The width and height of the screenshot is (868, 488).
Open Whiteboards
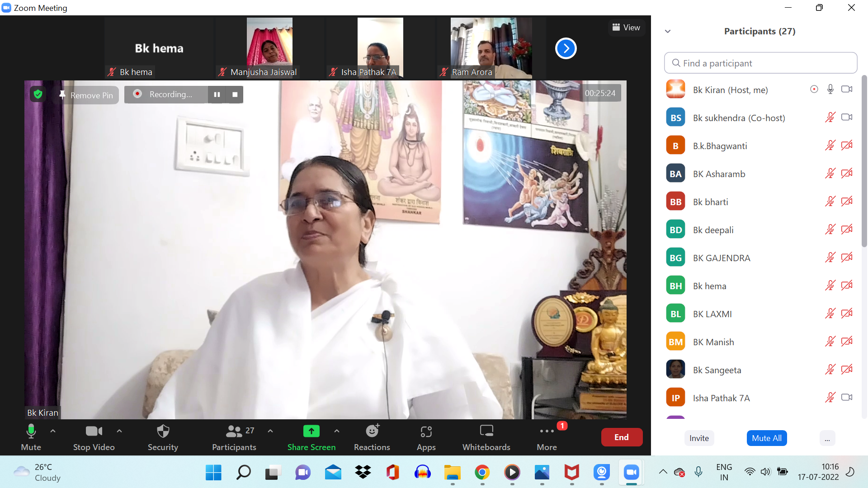(x=486, y=437)
